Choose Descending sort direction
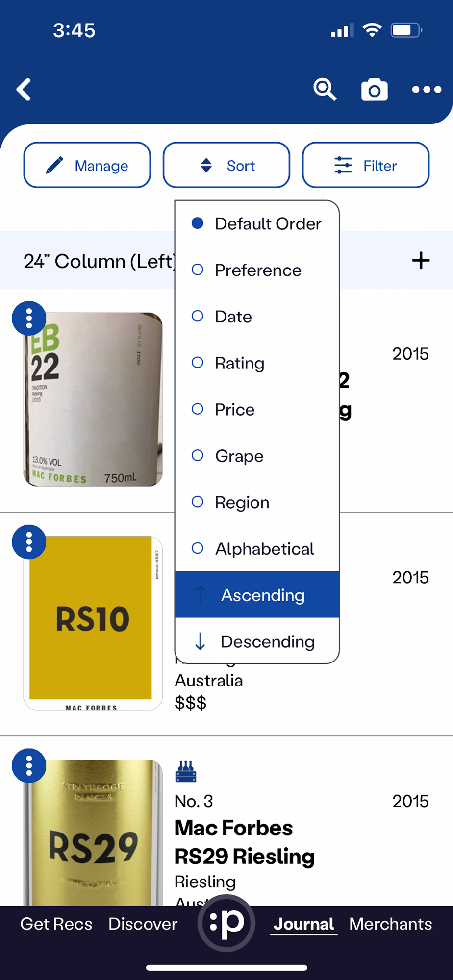The width and height of the screenshot is (453, 980). click(x=257, y=641)
